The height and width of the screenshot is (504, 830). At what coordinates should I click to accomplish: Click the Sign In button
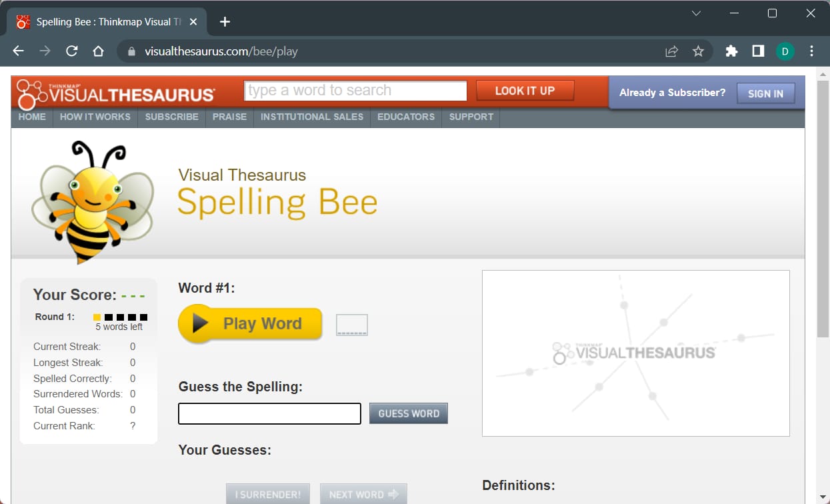(765, 93)
